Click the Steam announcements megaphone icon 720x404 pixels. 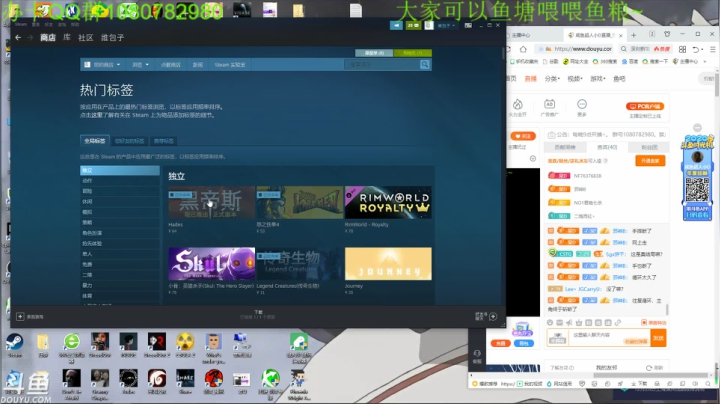[x=396, y=25]
